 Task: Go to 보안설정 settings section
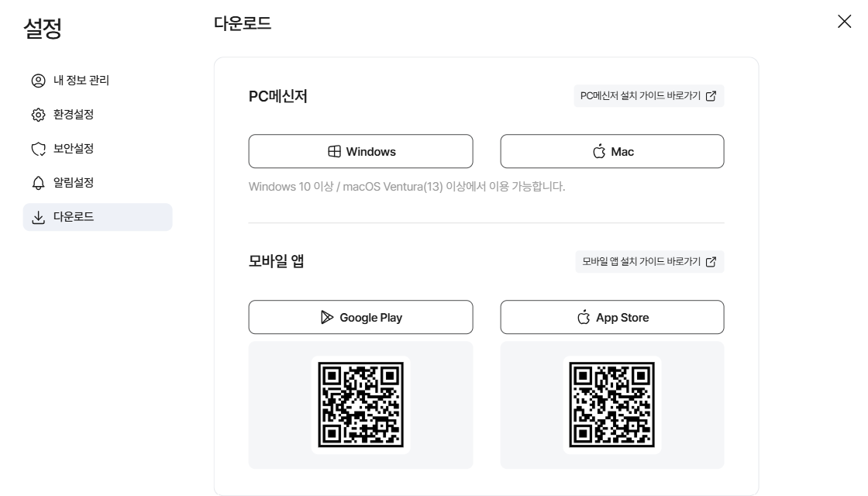click(73, 149)
